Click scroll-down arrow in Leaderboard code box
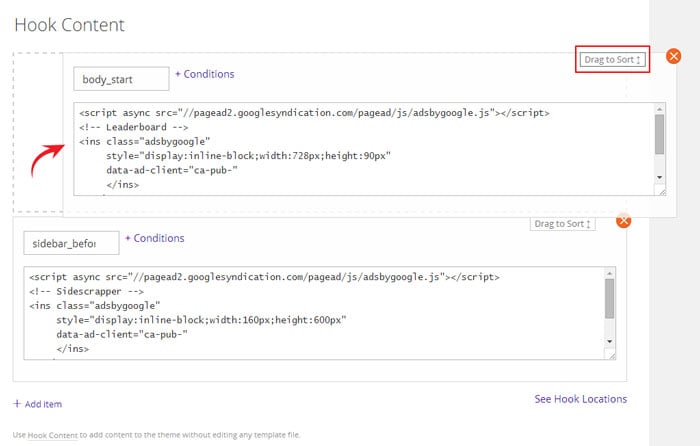Screen dimensions: 700x446 [x=659, y=177]
